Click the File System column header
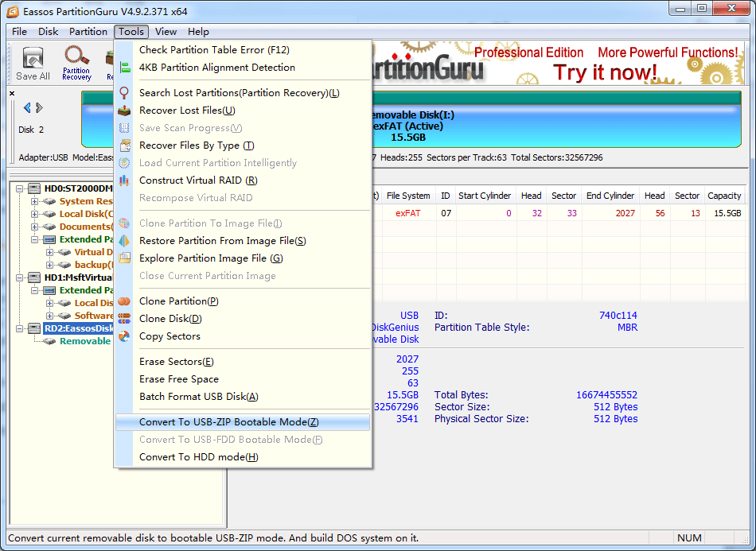Viewport: 756px width, 551px height. [x=408, y=196]
